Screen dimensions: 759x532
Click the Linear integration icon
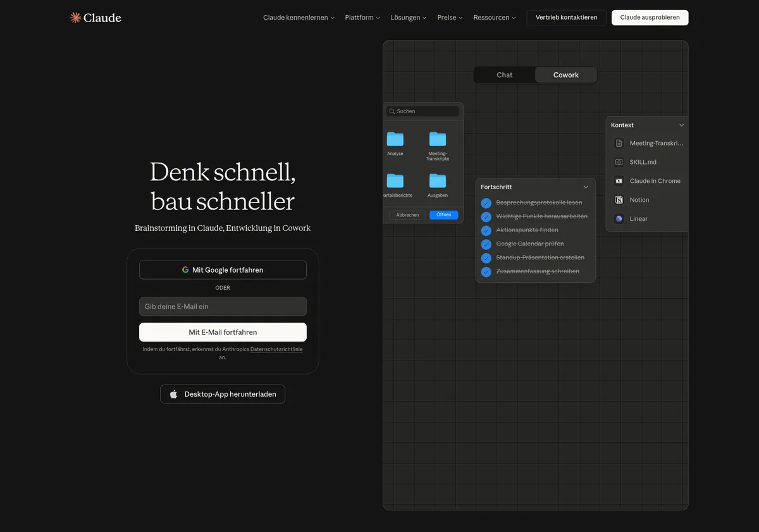(618, 219)
